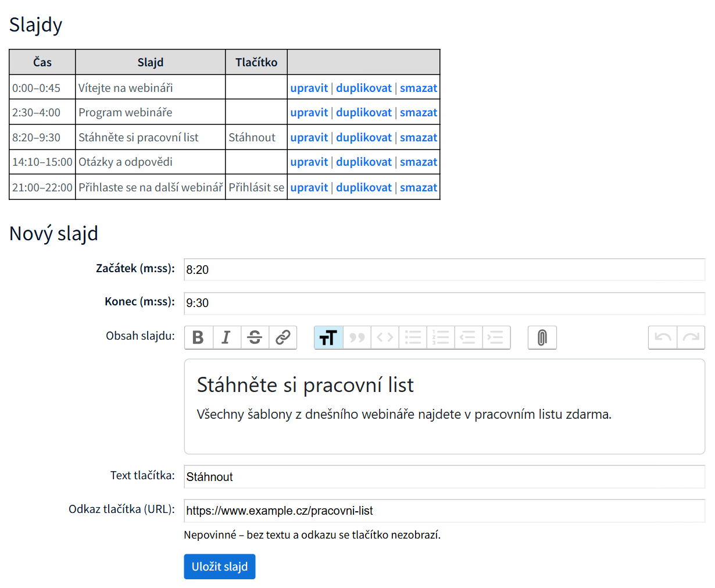This screenshot has height=588, width=715.
Task: Click the 'Obsah slajdu:' label
Action: [140, 336]
